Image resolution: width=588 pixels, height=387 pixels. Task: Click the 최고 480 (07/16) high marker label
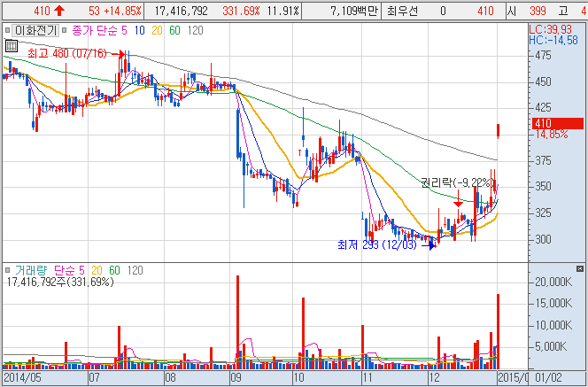[x=67, y=54]
